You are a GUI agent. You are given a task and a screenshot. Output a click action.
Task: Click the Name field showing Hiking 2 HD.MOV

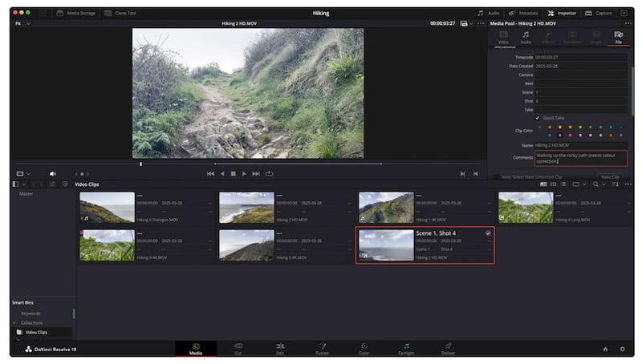tap(580, 145)
